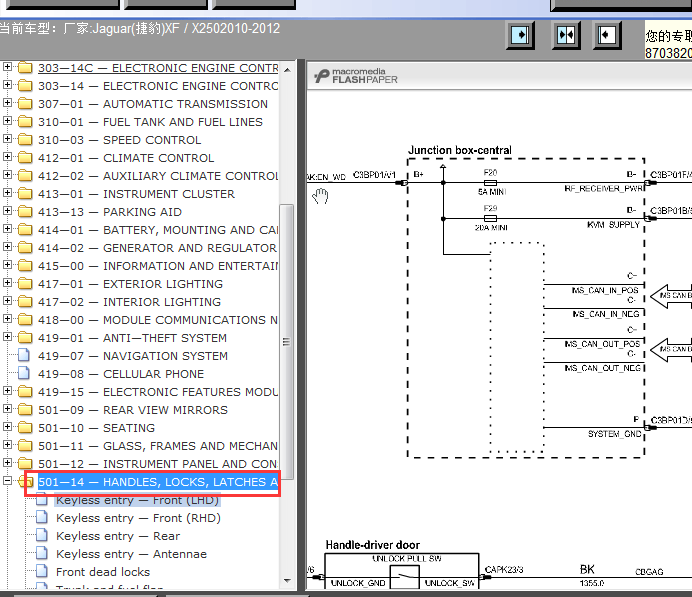Screen dimensions: 692x597
Task: Click the UNLOCK PULL SW switch symbol
Action: click(x=405, y=578)
